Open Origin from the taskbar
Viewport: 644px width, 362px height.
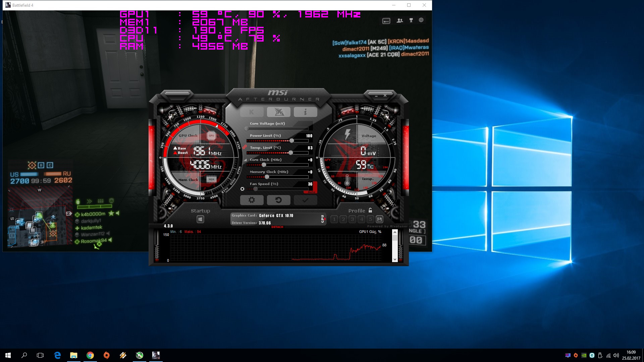[107, 355]
